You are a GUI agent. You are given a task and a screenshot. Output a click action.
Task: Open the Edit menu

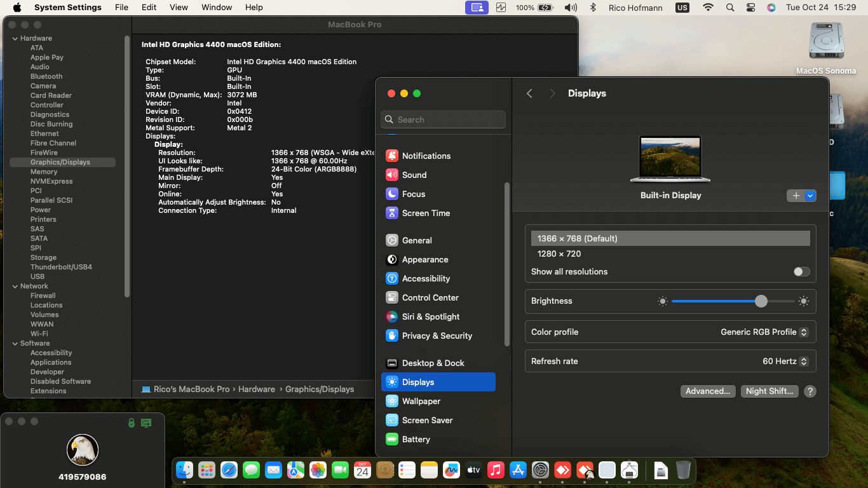tap(149, 8)
